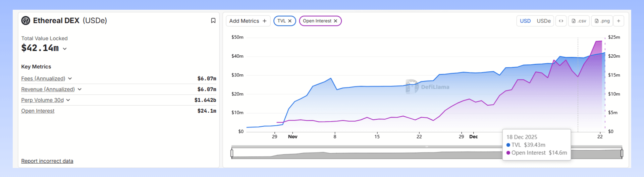Click the Open Interest metric label
644x177 pixels.
pyautogui.click(x=38, y=111)
